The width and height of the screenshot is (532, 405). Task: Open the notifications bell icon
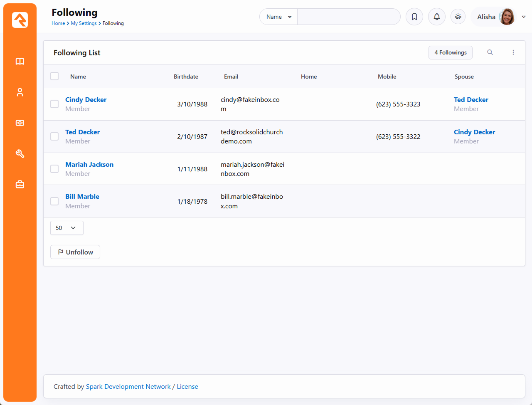click(x=437, y=17)
